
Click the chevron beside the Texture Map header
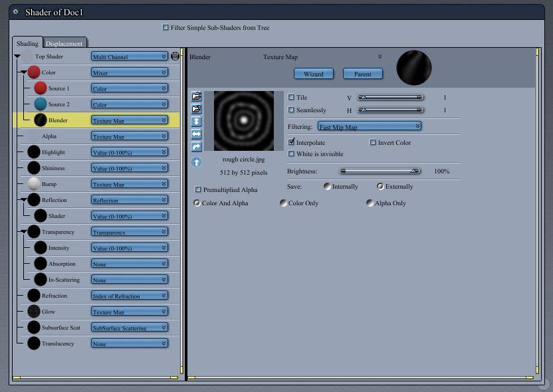point(380,56)
